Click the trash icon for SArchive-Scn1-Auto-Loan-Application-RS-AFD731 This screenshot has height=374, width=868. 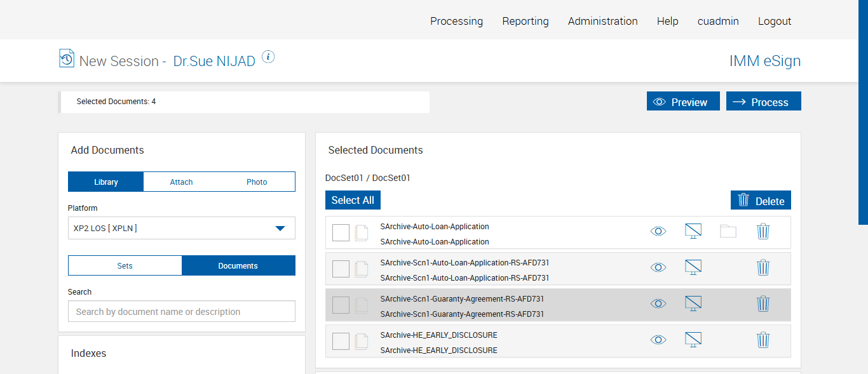[x=763, y=267]
